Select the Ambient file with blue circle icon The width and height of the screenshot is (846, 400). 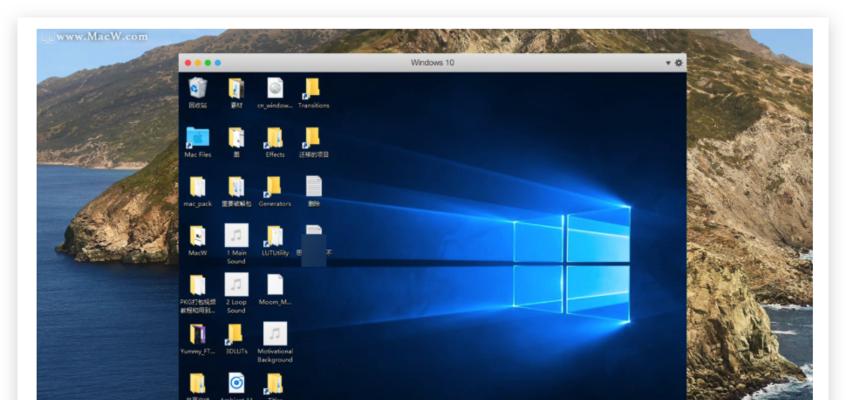(x=236, y=385)
